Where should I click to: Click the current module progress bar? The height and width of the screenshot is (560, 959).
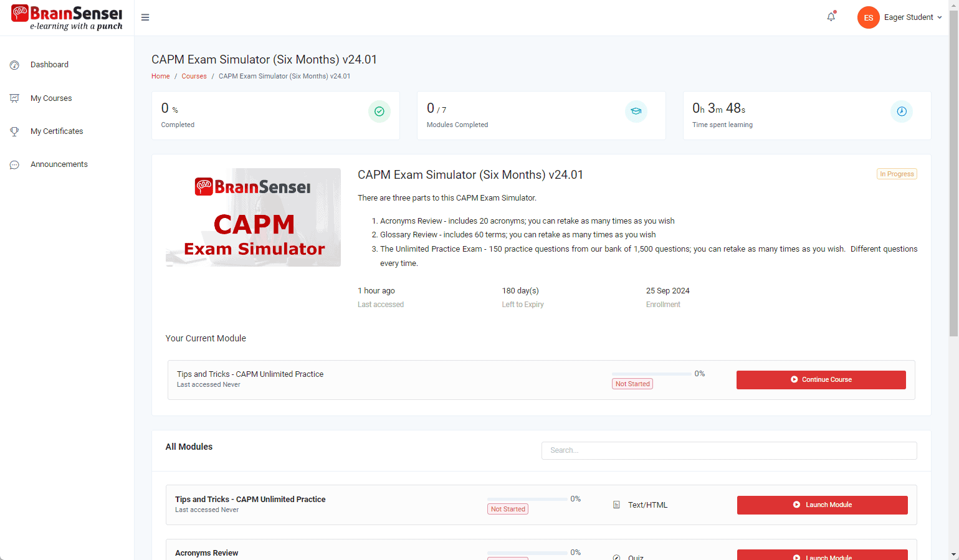tap(652, 374)
